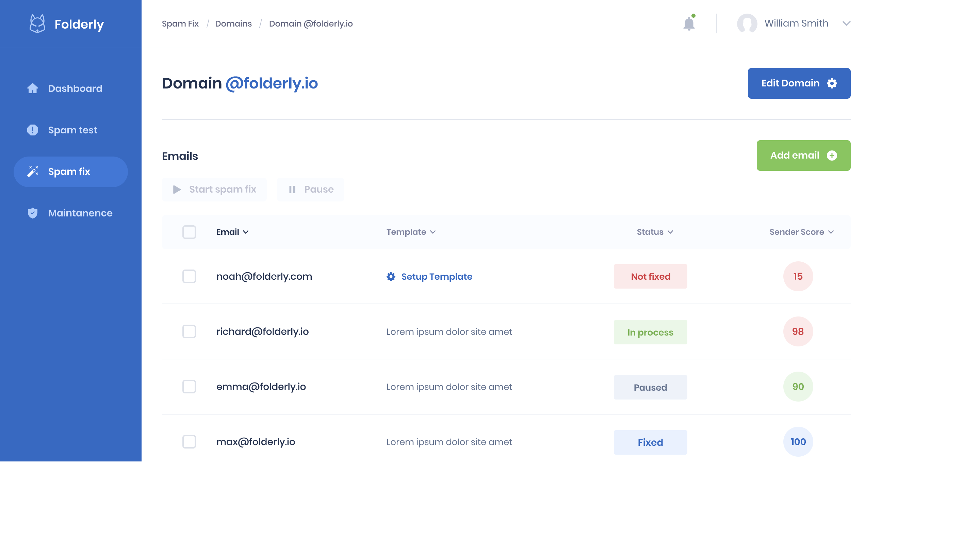Expand the William Smith account dropdown

coord(846,23)
